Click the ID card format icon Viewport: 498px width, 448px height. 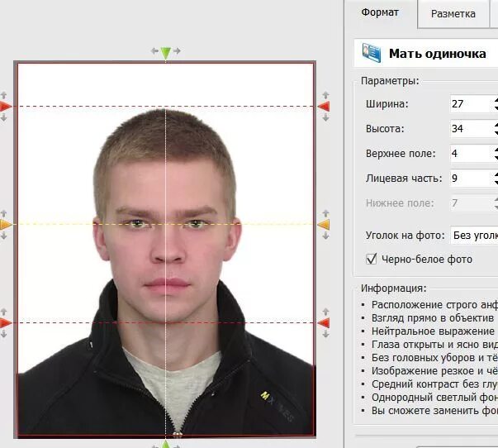[372, 53]
